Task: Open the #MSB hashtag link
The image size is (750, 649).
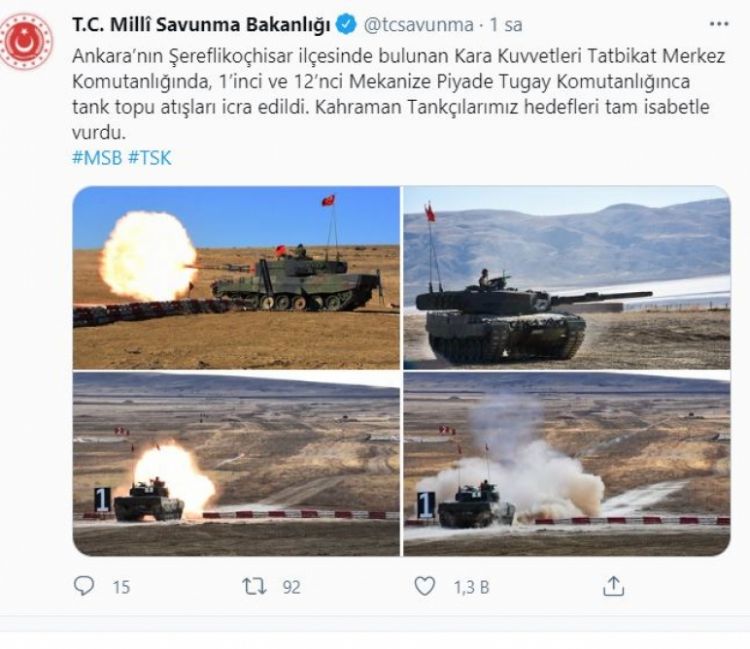Action: 97,158
